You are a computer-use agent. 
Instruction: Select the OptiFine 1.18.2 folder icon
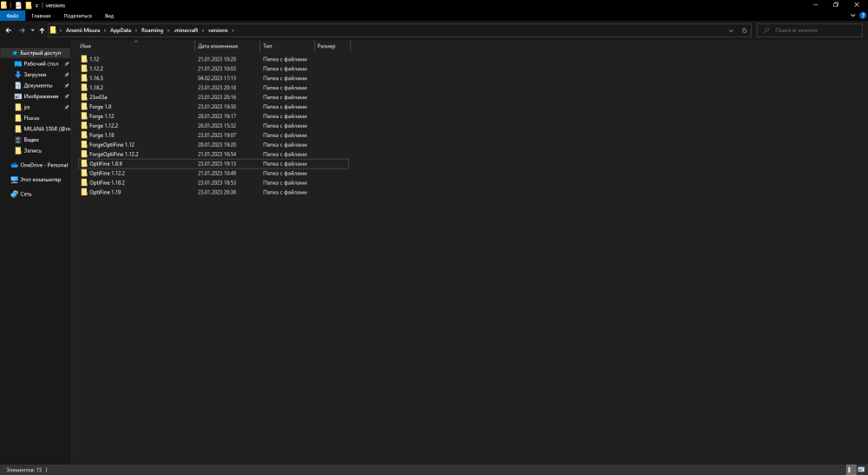pos(84,182)
